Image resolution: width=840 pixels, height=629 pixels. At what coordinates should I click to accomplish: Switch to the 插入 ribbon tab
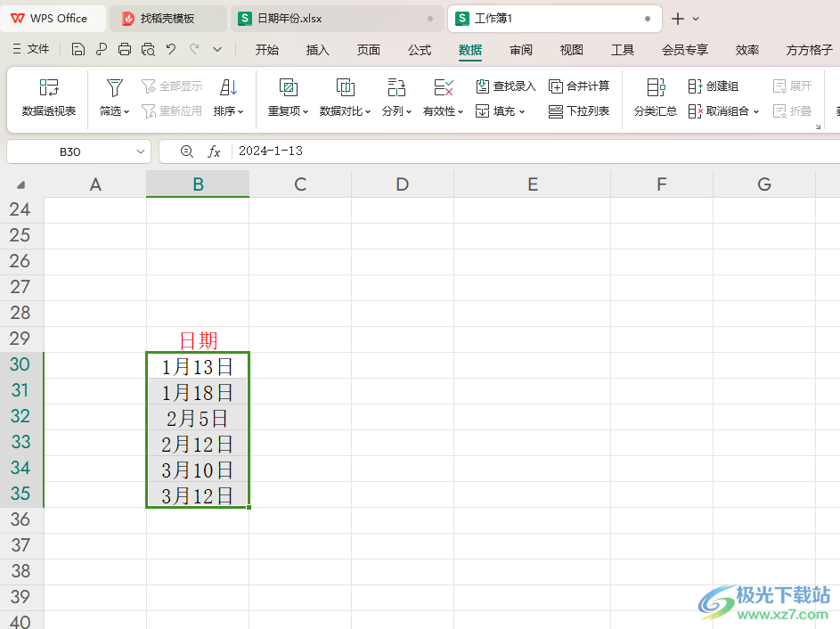318,50
